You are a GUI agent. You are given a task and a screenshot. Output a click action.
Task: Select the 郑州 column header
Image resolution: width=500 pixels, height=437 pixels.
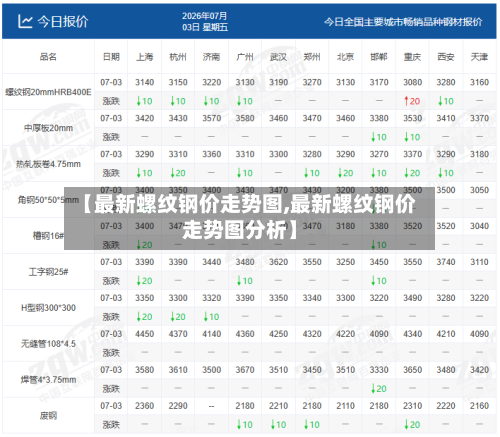coord(312,57)
